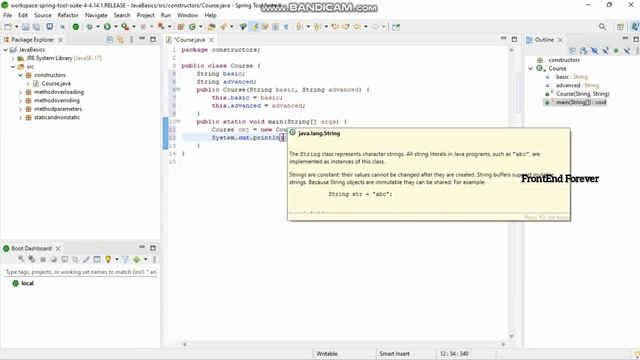Click the funnel filter icon in Boot Dashboard

pos(125,260)
